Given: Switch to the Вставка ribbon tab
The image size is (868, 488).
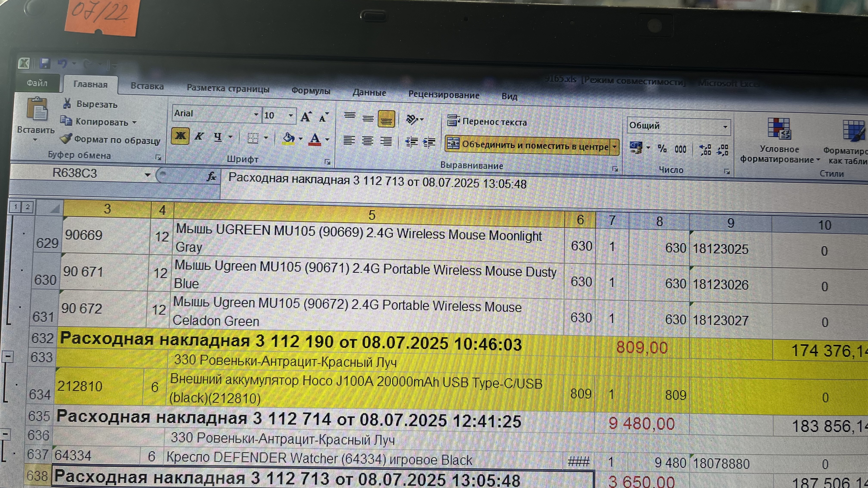Looking at the screenshot, I should click(x=147, y=86).
